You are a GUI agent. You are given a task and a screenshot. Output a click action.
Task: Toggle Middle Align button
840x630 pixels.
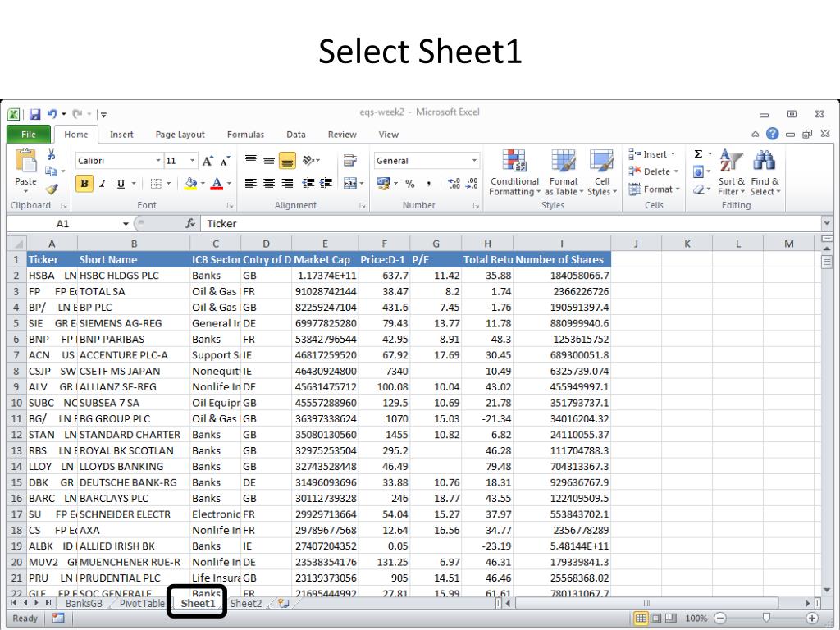point(269,160)
